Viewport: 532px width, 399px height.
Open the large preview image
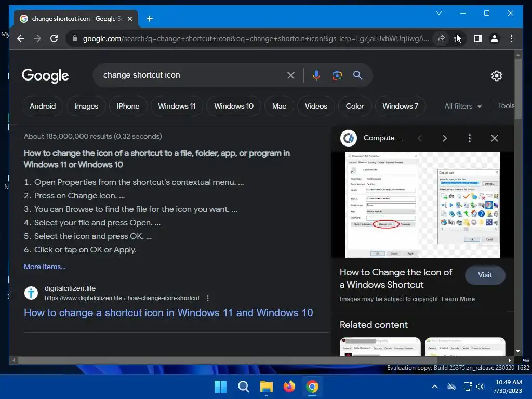[423, 205]
